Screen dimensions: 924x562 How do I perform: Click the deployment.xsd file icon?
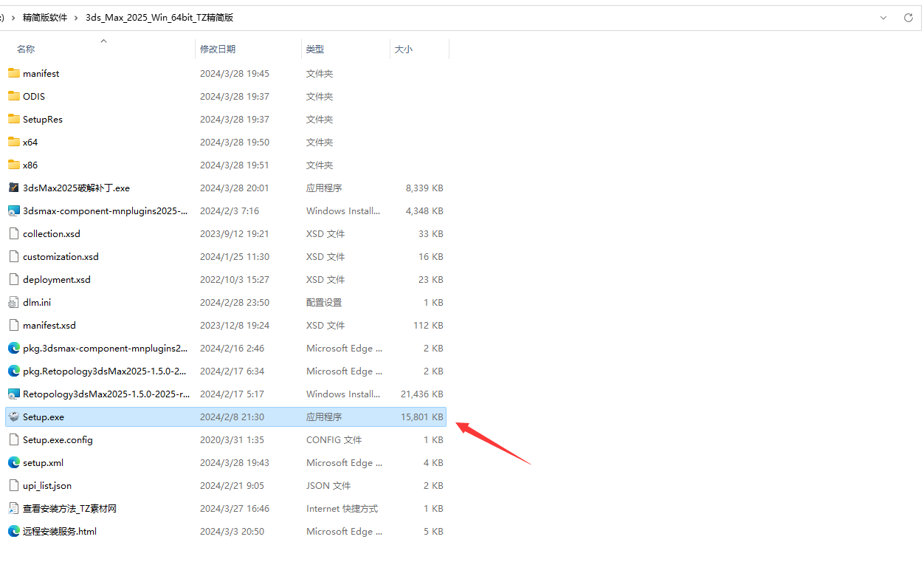click(x=13, y=279)
